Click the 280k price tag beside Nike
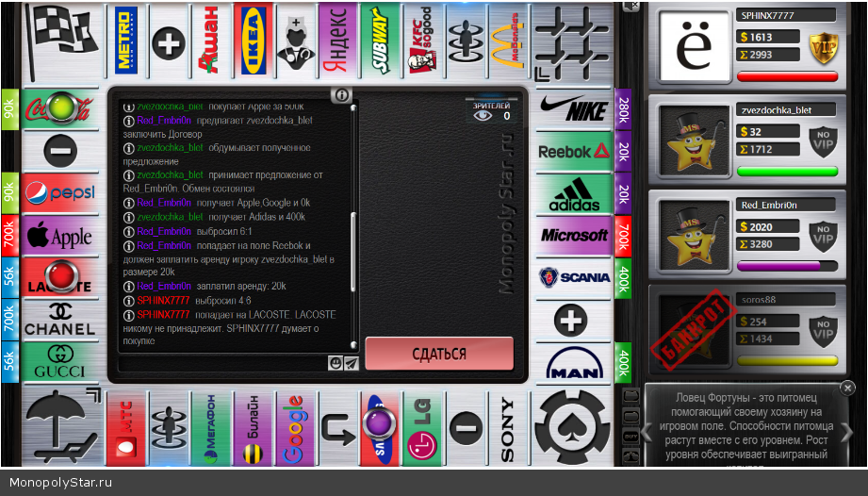The image size is (868, 496). pyautogui.click(x=623, y=109)
